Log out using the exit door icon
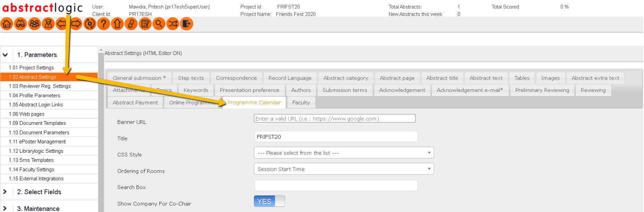 coord(187,24)
